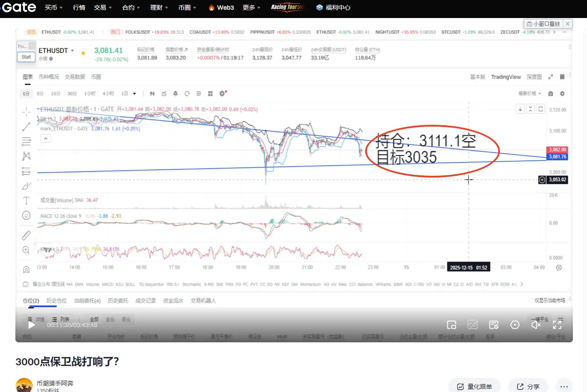Open video picture-in-picture window icon
This screenshot has height=392, width=587.
451,325
